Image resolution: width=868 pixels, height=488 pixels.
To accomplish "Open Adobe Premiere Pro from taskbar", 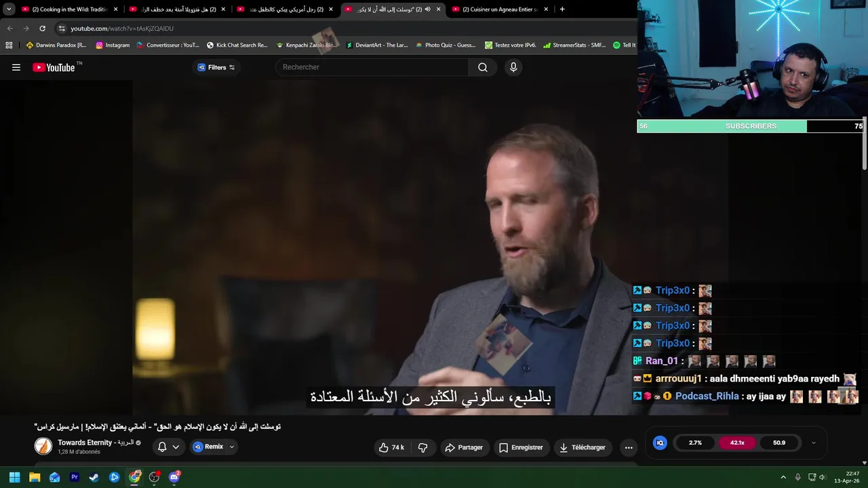I will point(75,477).
